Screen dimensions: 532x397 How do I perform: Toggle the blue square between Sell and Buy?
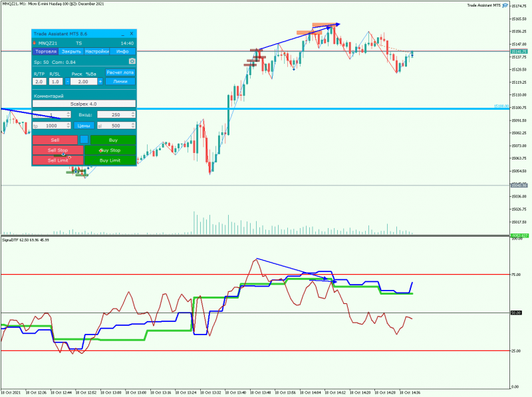[84, 140]
